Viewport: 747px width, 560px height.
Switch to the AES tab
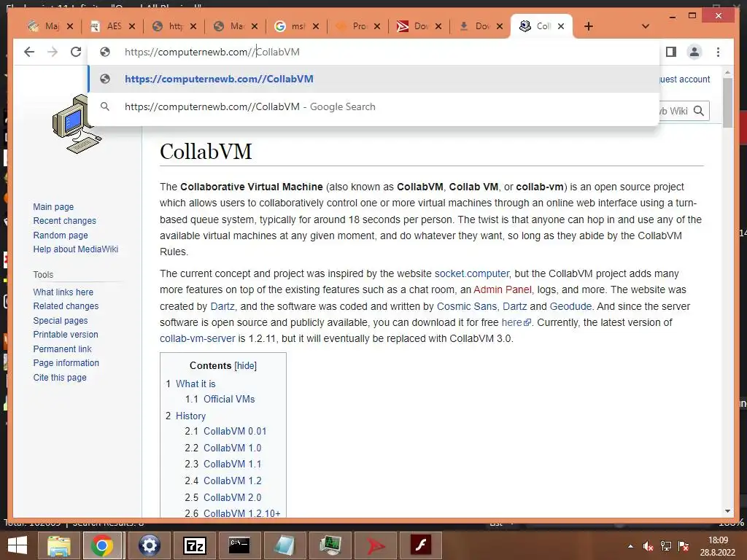pyautogui.click(x=107, y=26)
